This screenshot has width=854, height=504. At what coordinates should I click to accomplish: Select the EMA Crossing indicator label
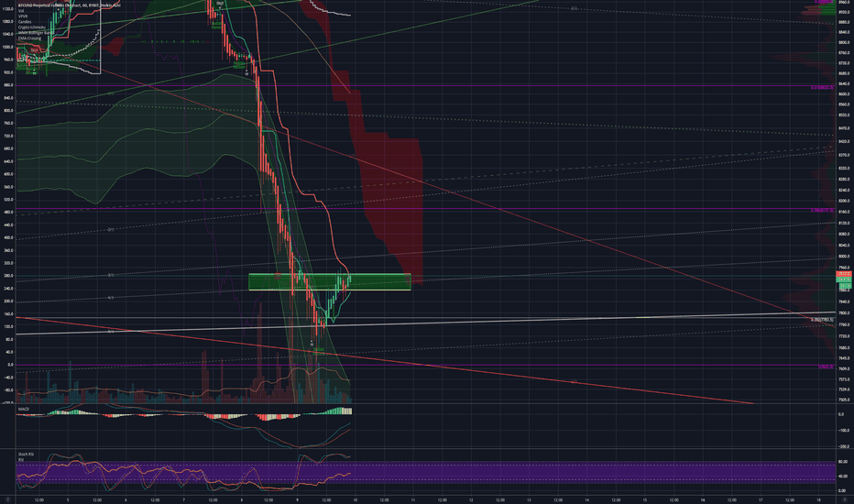click(29, 38)
